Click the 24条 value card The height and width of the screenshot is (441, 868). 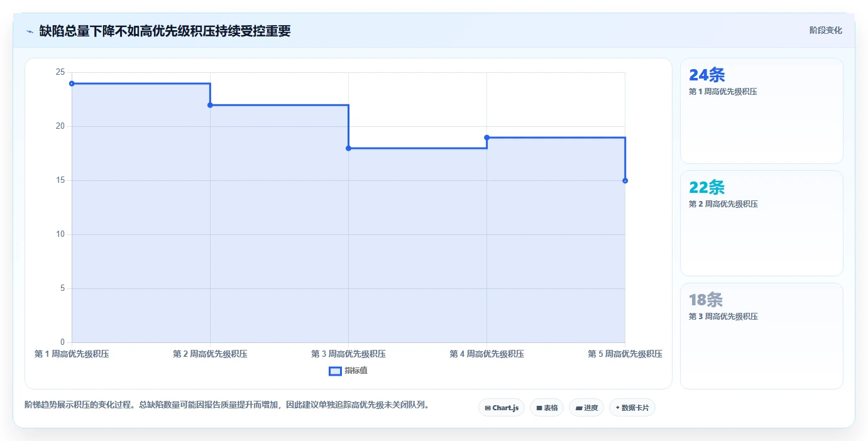pos(761,111)
